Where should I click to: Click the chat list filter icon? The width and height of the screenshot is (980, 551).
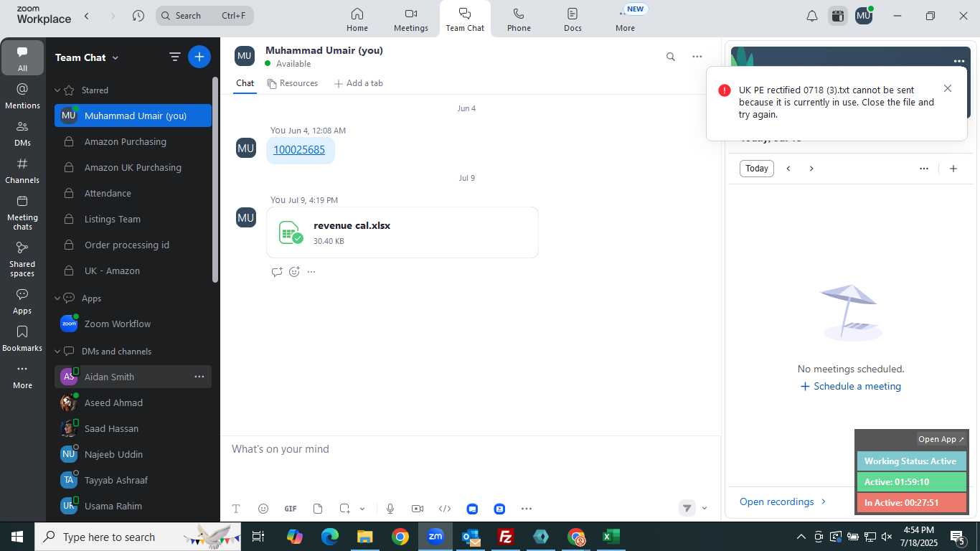tap(174, 57)
